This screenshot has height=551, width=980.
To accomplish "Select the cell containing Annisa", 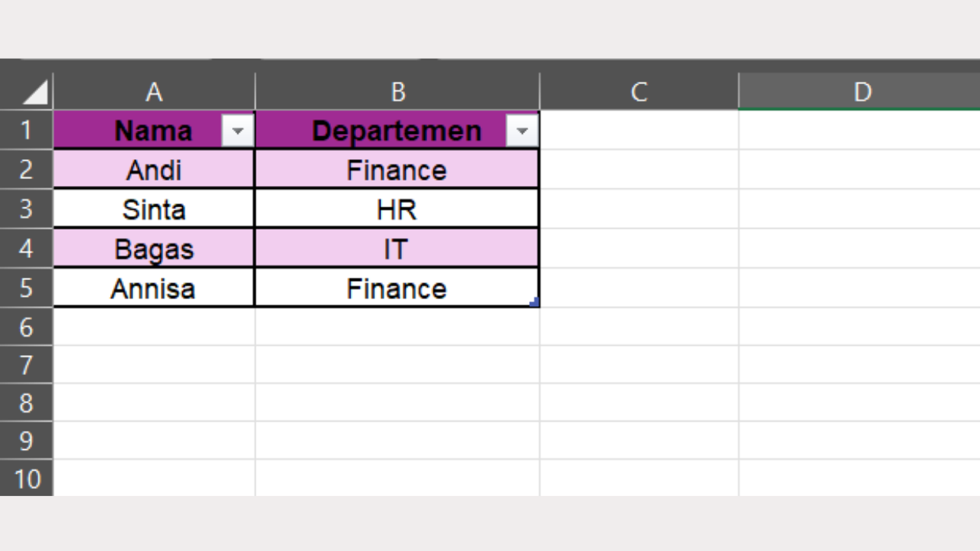I will 153,289.
